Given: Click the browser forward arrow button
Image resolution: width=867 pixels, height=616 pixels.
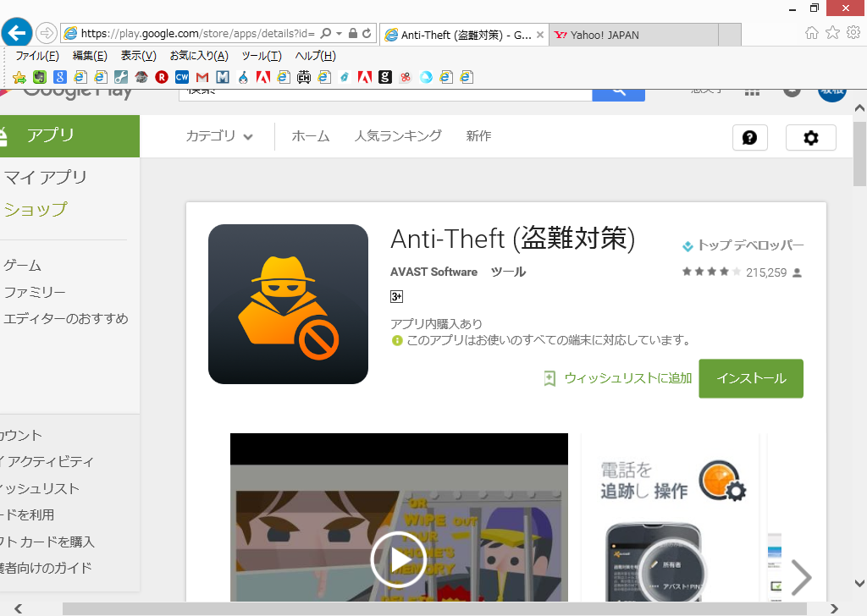Looking at the screenshot, I should (x=47, y=33).
